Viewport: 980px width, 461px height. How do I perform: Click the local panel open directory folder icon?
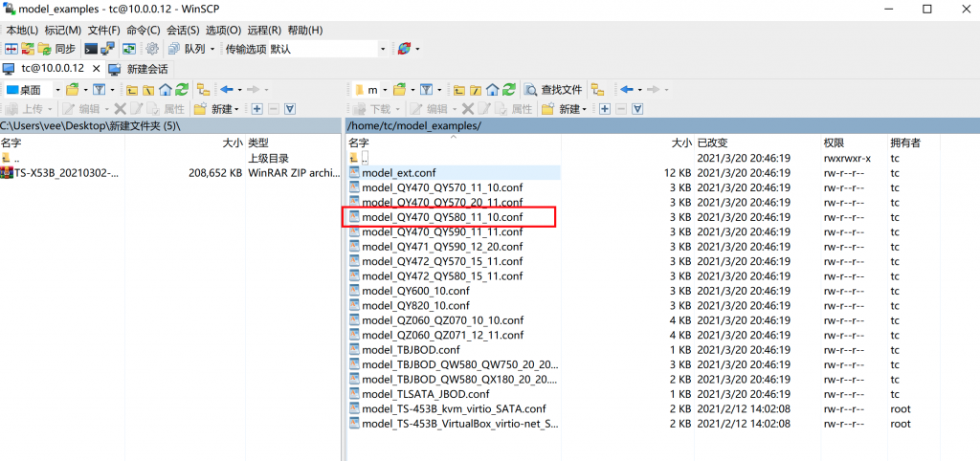click(73, 90)
